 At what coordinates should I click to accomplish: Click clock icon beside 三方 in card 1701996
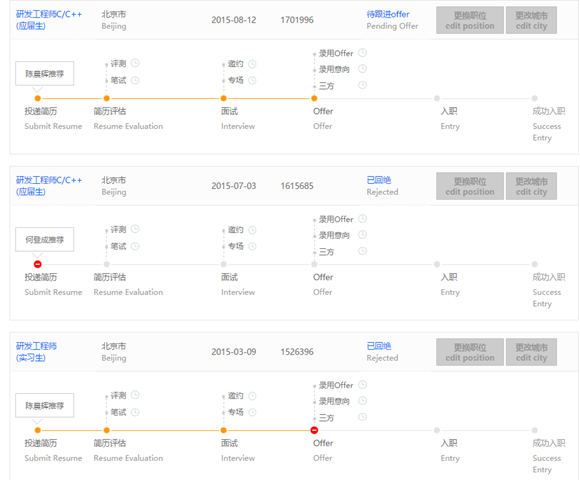(362, 85)
